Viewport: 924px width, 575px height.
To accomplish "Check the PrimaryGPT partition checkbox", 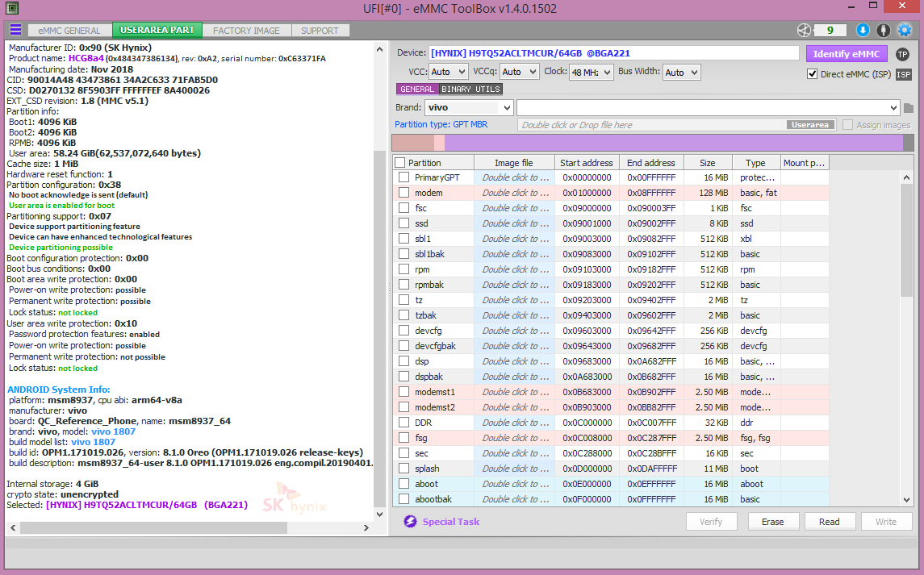I will pos(403,177).
